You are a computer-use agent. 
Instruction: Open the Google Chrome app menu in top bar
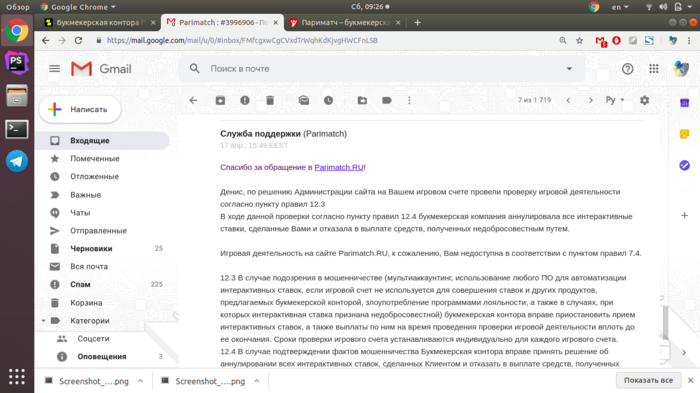click(x=78, y=7)
